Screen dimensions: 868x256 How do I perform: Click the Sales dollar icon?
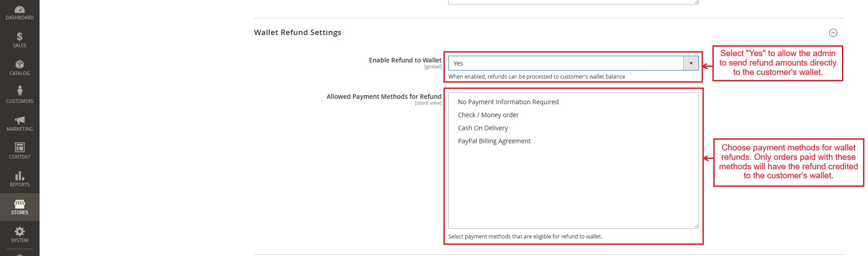20,36
